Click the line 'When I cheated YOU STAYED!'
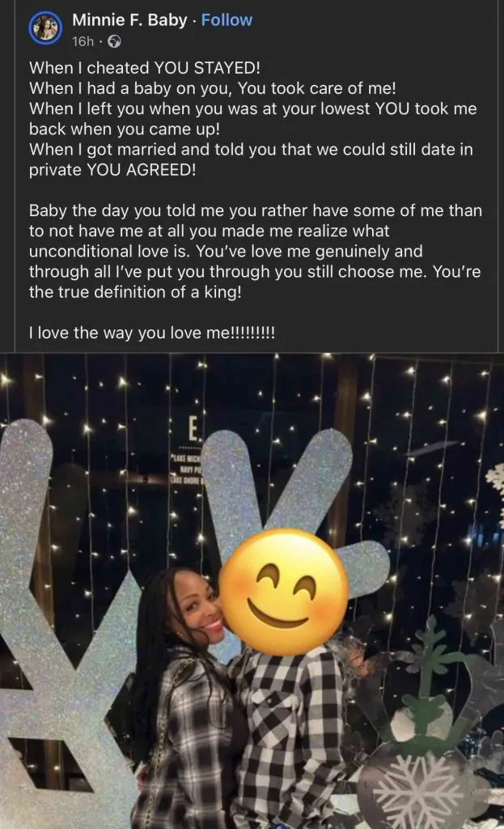504x829 pixels. (145, 68)
